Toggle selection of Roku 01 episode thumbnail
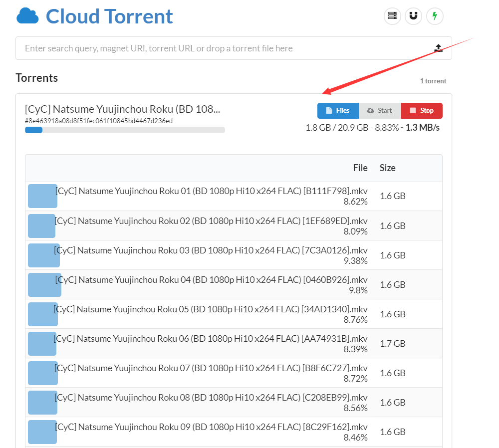499x448 pixels. tap(42, 196)
